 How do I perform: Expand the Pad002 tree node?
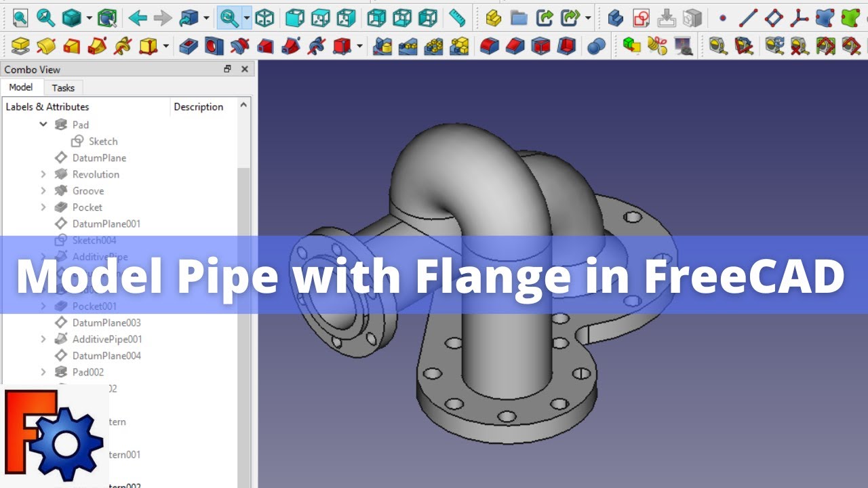[x=43, y=372]
